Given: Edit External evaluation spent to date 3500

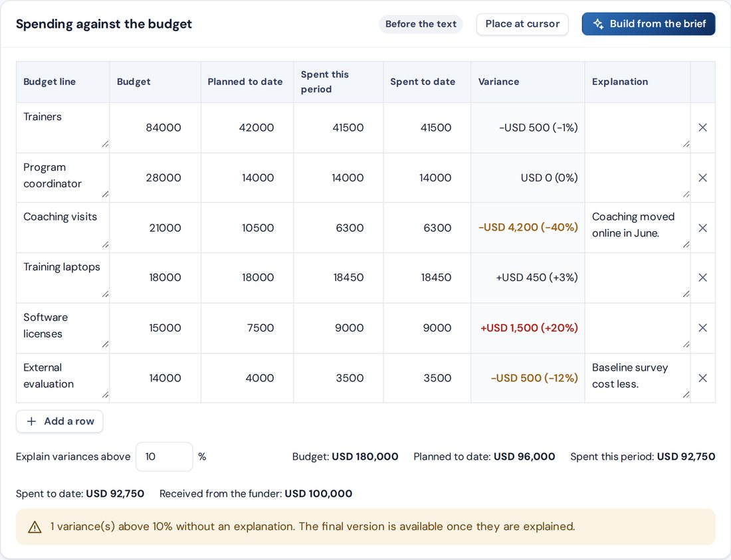Looking at the screenshot, I should pyautogui.click(x=427, y=378).
